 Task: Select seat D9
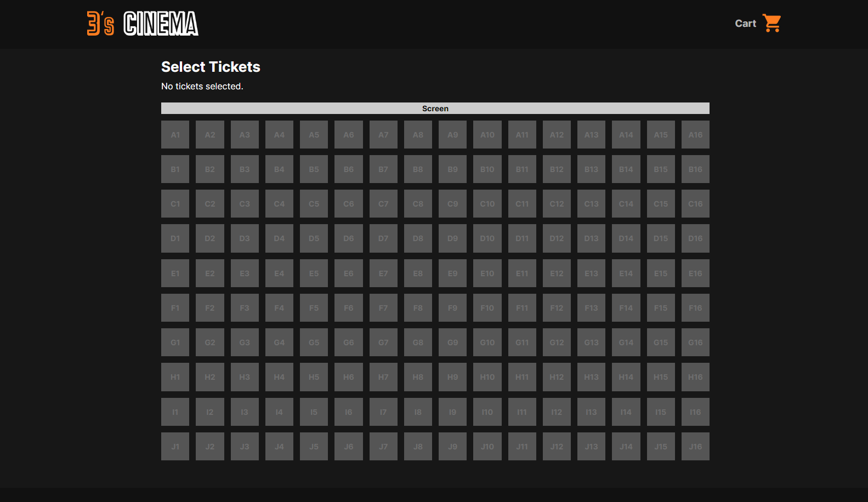pos(452,238)
